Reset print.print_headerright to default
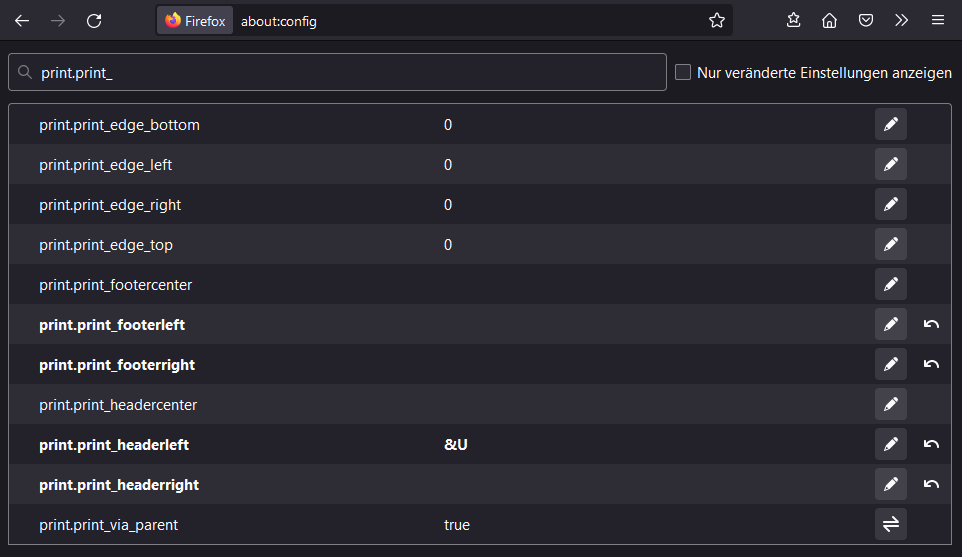The image size is (962, 557). point(931,485)
